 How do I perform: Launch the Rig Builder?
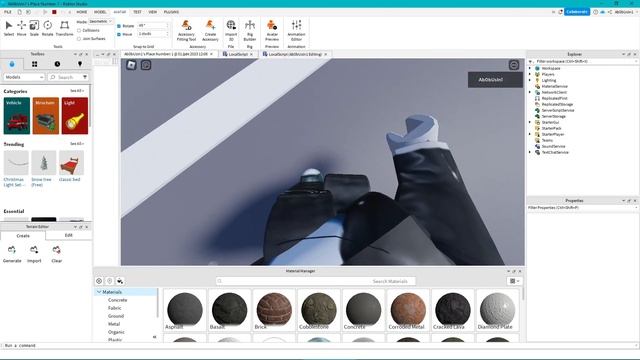[250, 30]
